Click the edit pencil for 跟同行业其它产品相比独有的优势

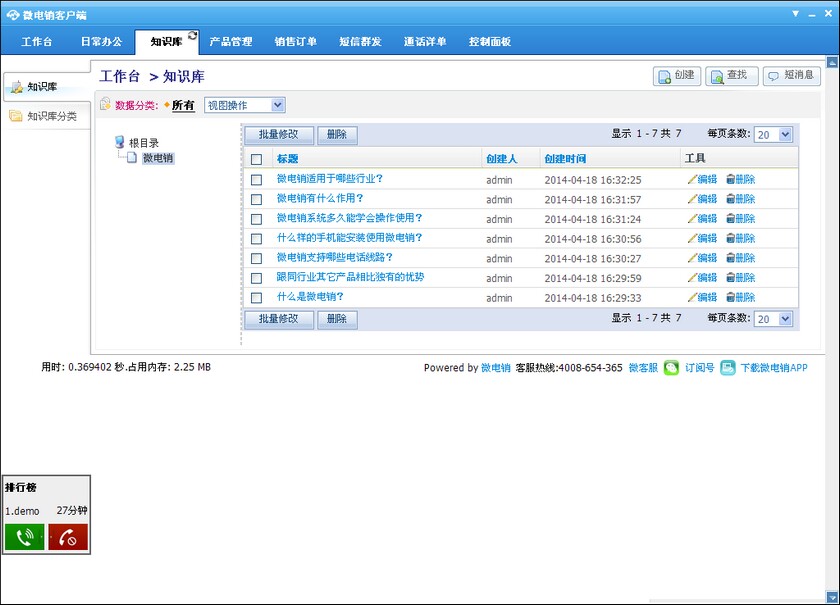[x=692, y=278]
